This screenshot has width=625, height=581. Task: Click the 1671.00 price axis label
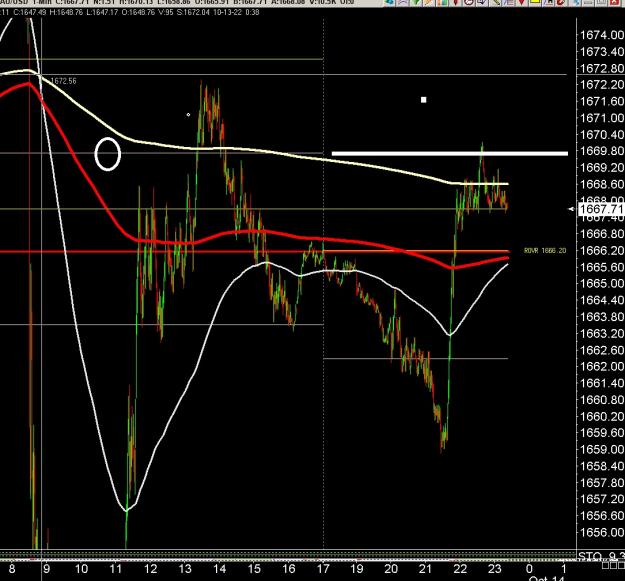tap(601, 118)
